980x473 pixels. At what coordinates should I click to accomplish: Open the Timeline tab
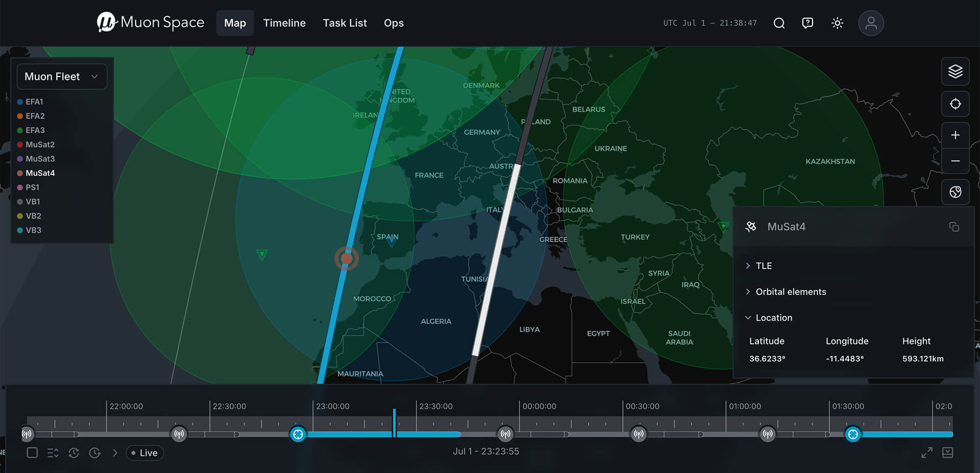coord(284,23)
